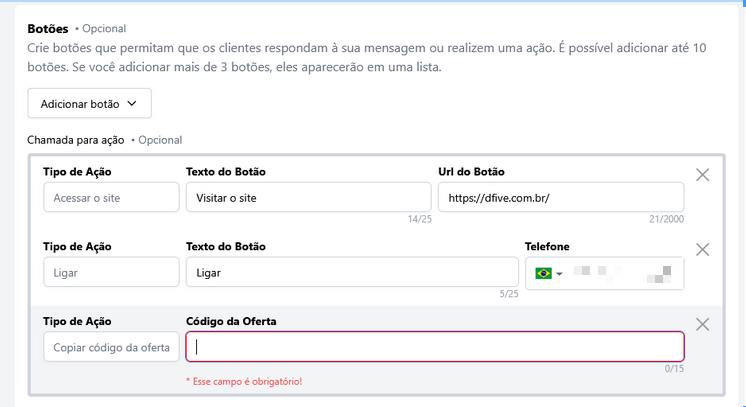Focus the Visitar o site button text field
Viewport: 746px width, 407px height.
pos(308,198)
